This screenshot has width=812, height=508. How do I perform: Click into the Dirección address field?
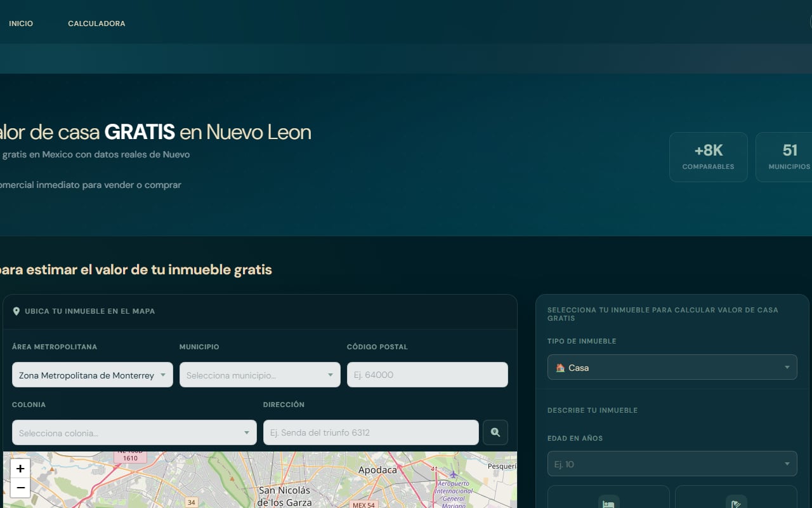tap(371, 432)
